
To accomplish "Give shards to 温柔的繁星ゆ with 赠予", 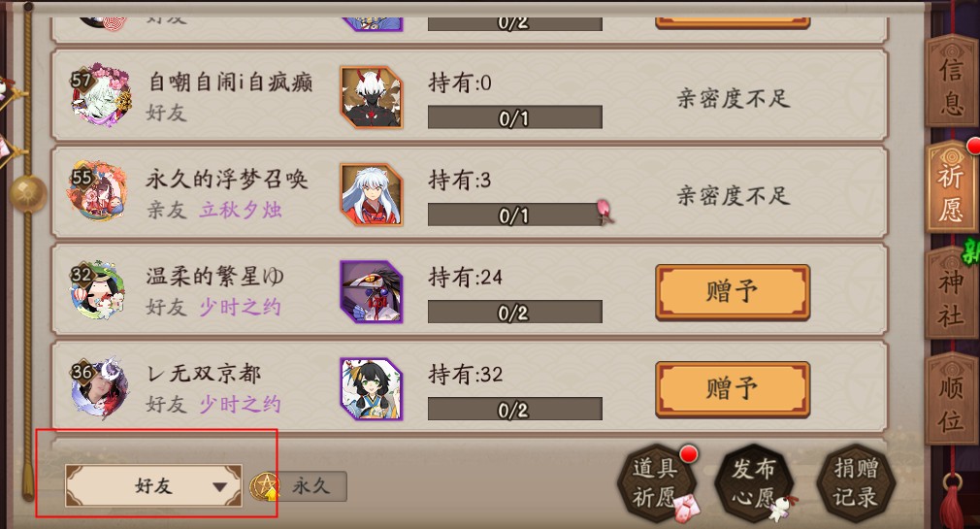I will coord(733,292).
